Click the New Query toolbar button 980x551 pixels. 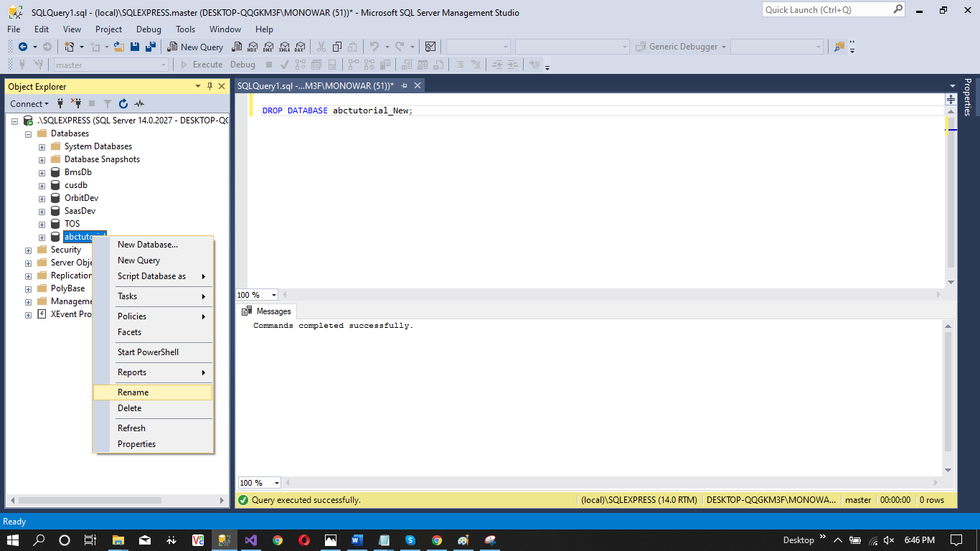click(x=195, y=47)
